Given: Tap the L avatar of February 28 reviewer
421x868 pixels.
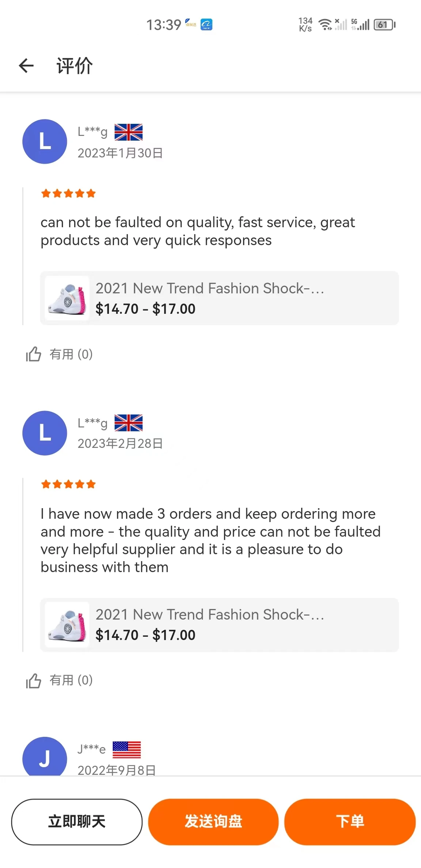Looking at the screenshot, I should (45, 433).
